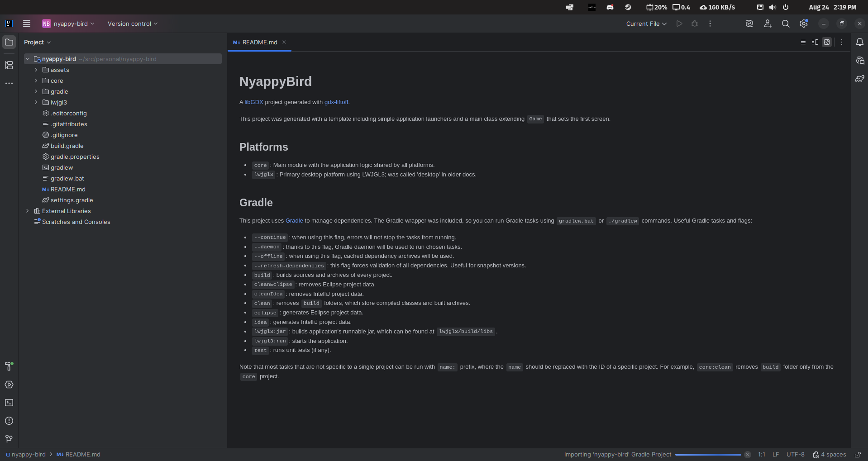Open the Structure tool window icon
Screen dimensions: 868x461
click(9, 65)
